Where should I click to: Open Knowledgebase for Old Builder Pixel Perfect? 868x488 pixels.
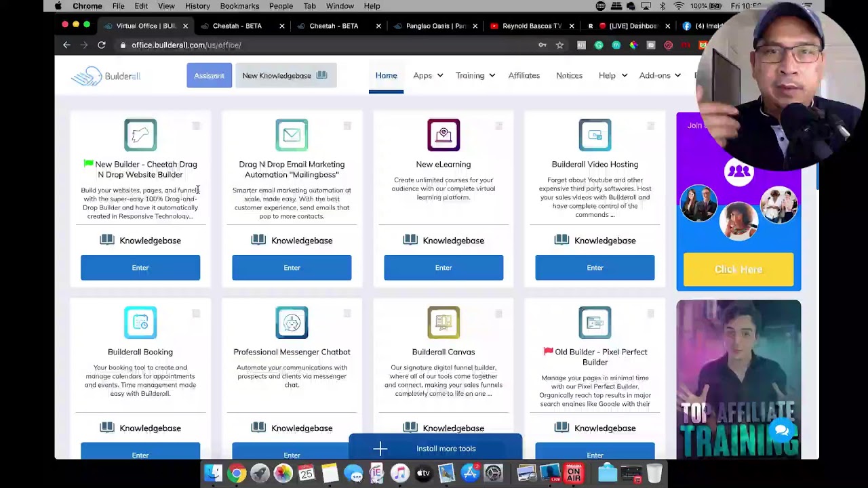pyautogui.click(x=595, y=428)
